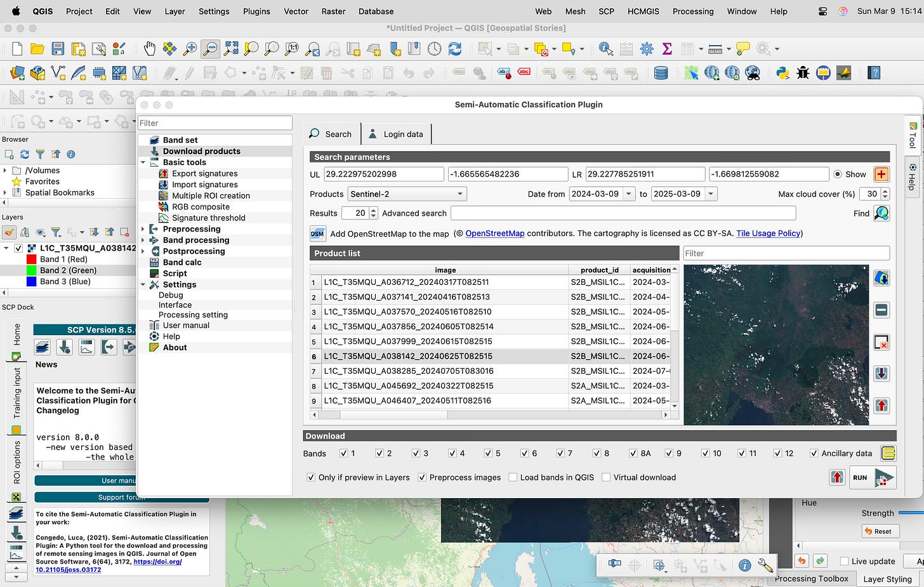This screenshot has height=587, width=924.
Task: Click the red plus coordinates pointer icon
Action: pos(881,175)
